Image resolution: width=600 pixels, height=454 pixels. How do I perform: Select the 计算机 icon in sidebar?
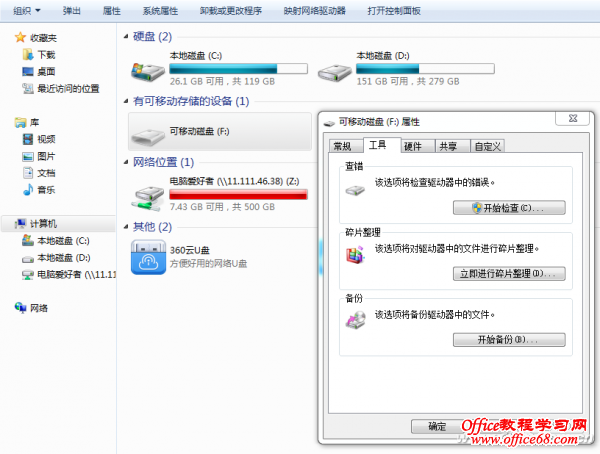pos(20,224)
